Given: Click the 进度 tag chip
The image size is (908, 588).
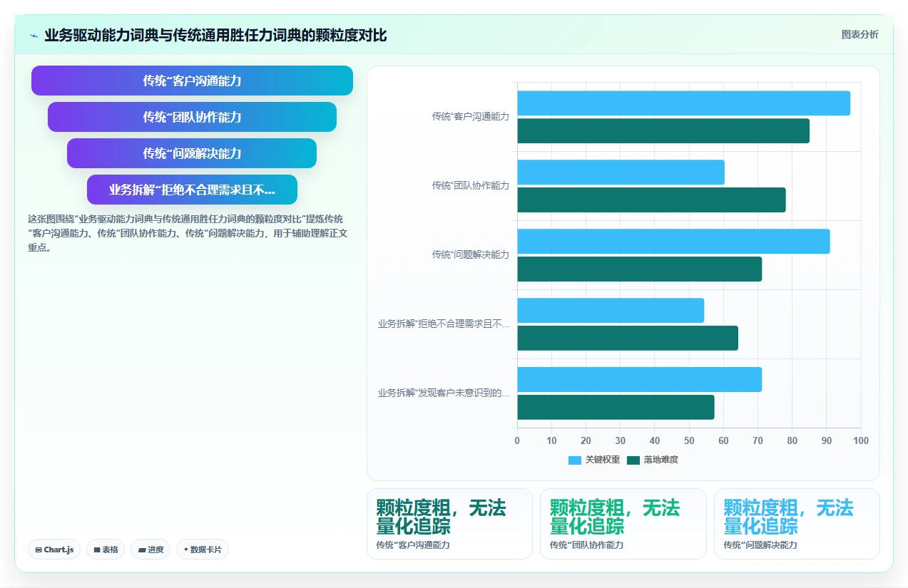Looking at the screenshot, I should (151, 550).
